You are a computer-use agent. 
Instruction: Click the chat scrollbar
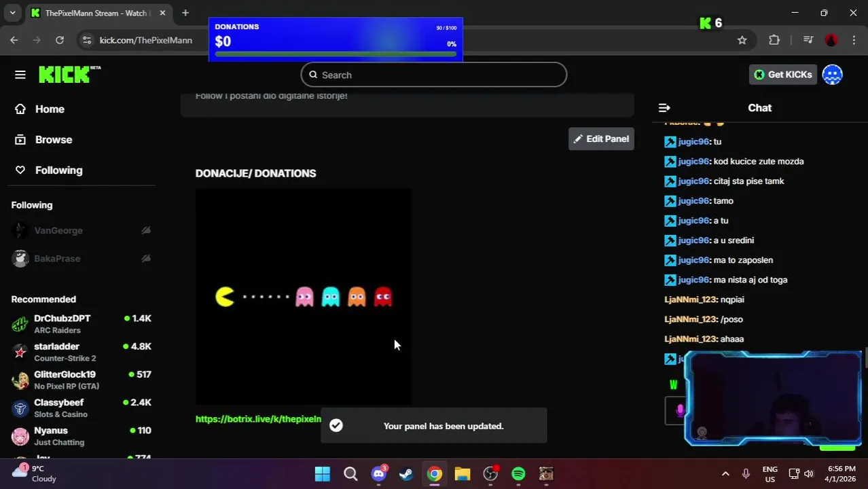[x=865, y=359]
